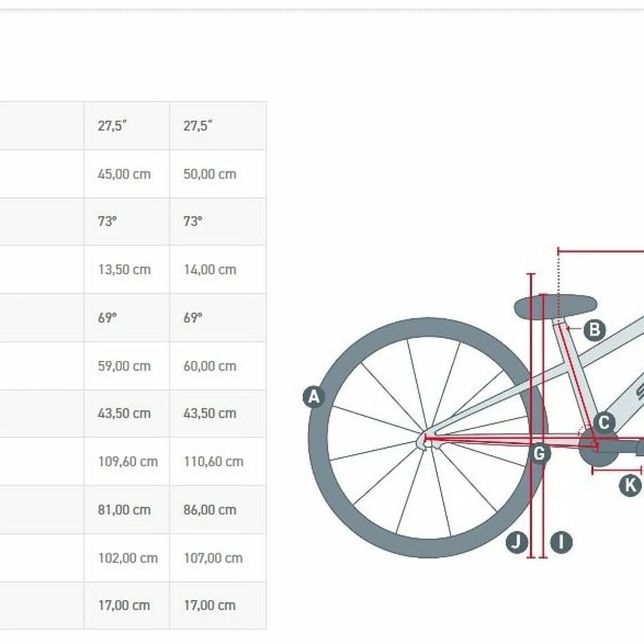
Task: Click the bike saddle in the diagram
Action: [x=555, y=306]
